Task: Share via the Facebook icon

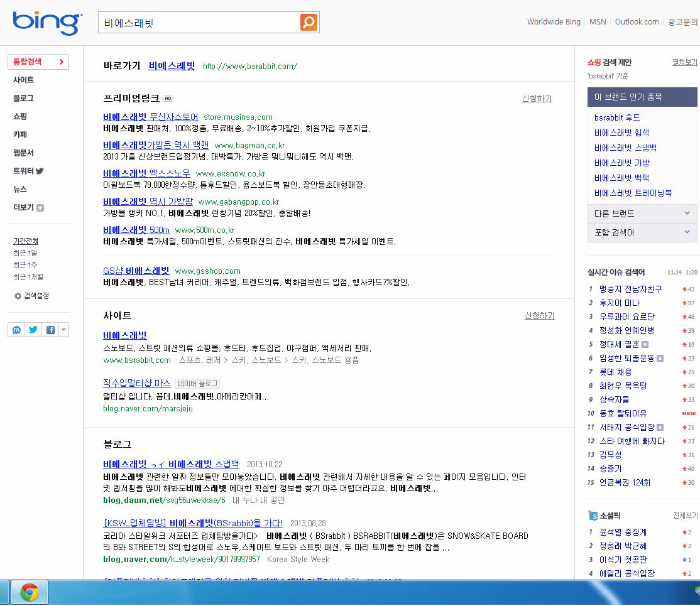Action: (50, 330)
